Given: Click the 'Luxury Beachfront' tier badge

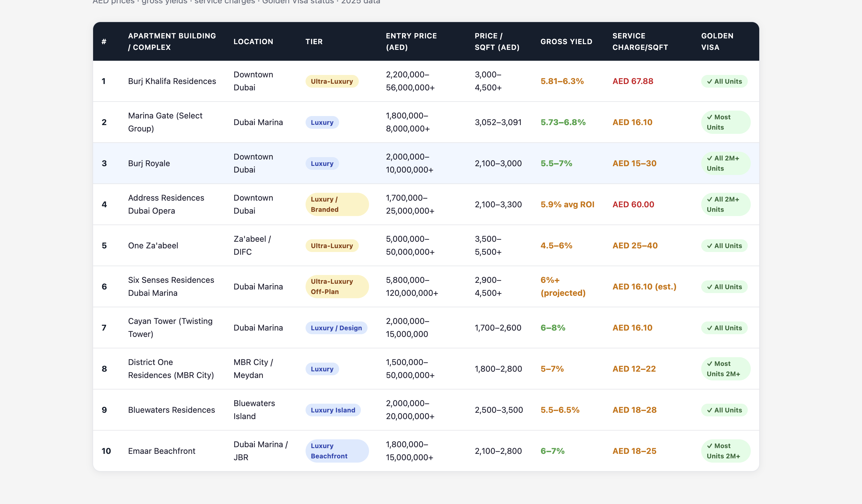Looking at the screenshot, I should [337, 451].
